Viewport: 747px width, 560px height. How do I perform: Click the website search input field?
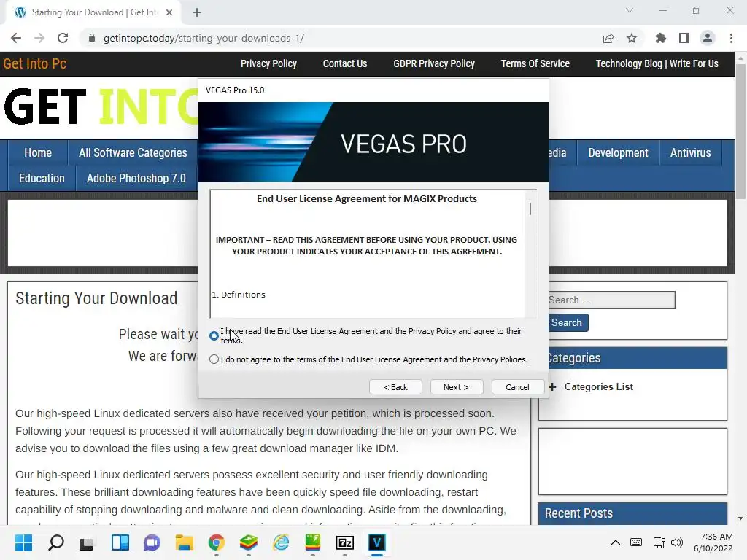pos(612,300)
